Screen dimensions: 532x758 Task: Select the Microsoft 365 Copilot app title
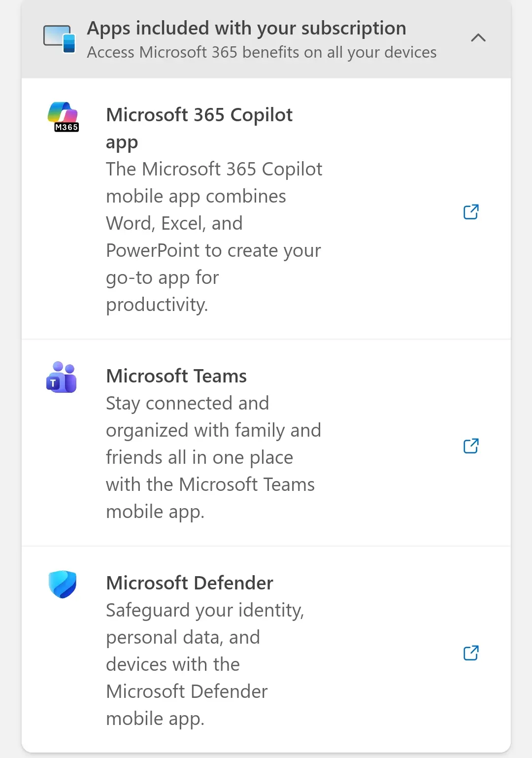point(199,128)
